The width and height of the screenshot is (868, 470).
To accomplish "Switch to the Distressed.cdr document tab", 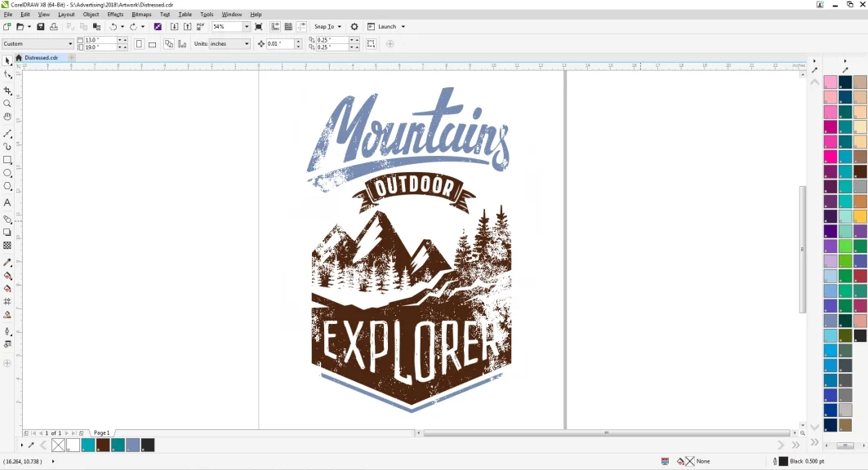I will click(41, 57).
